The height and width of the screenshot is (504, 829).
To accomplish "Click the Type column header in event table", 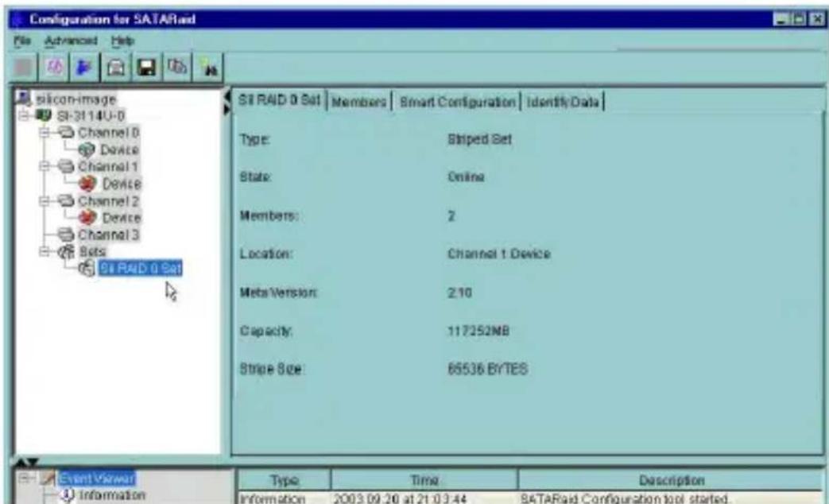I will [285, 480].
